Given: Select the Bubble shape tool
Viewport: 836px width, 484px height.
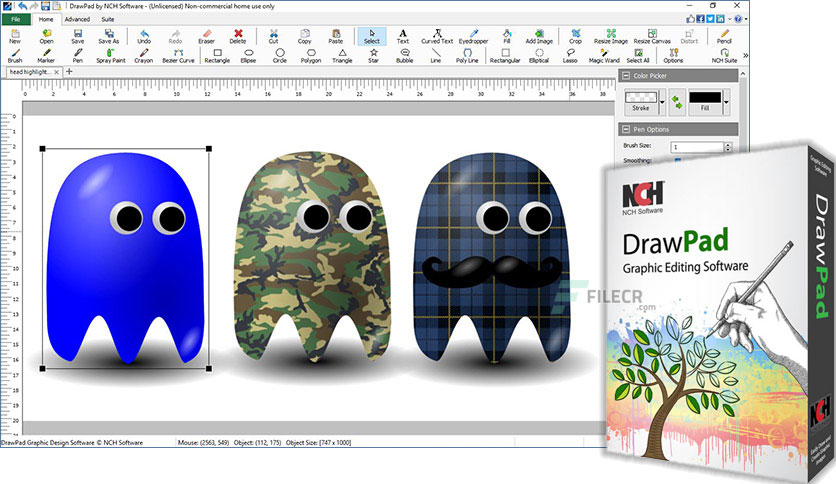Looking at the screenshot, I should click(405, 56).
